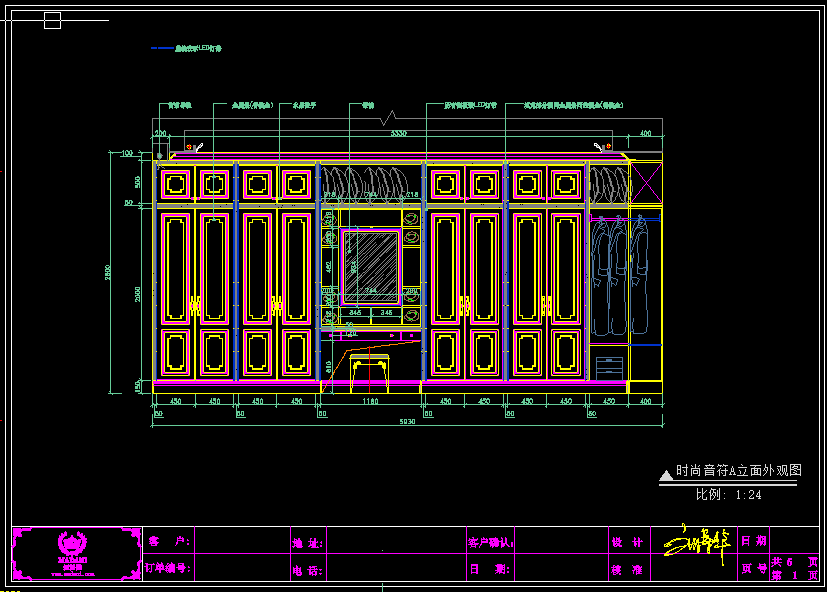Select the vanity stool under the mirror
Screen dimensions: 827x592
click(x=369, y=368)
